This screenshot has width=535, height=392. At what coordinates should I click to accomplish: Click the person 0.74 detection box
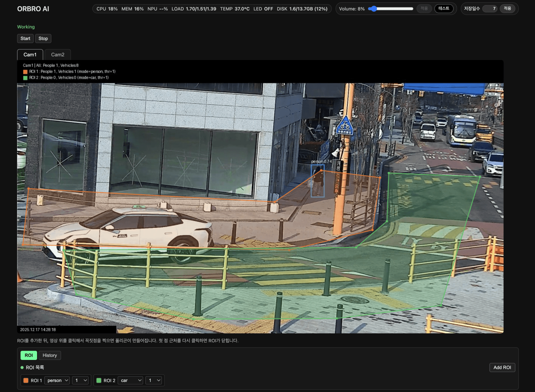point(317,181)
